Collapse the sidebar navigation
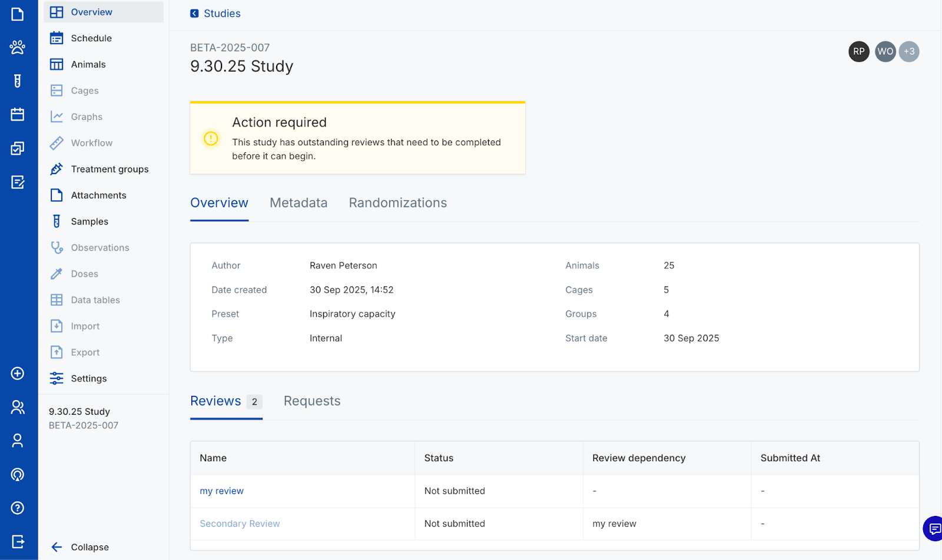Image resolution: width=942 pixels, height=560 pixels. click(89, 547)
